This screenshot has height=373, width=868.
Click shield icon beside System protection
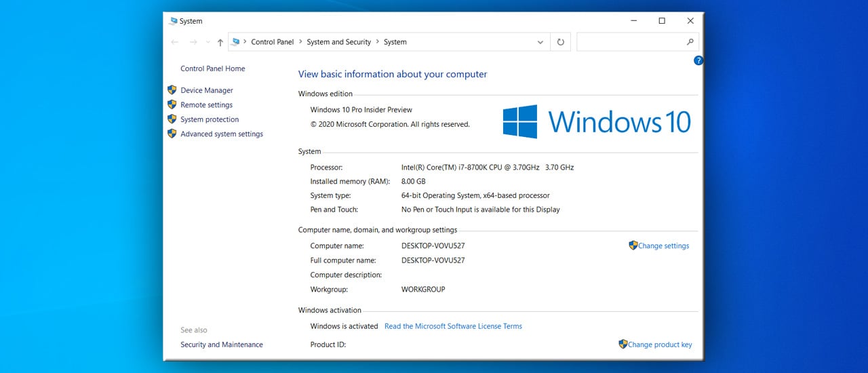172,119
